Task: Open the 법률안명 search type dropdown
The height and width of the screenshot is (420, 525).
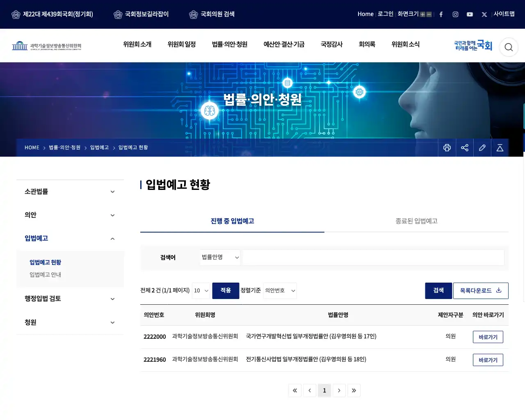Action: [x=220, y=257]
